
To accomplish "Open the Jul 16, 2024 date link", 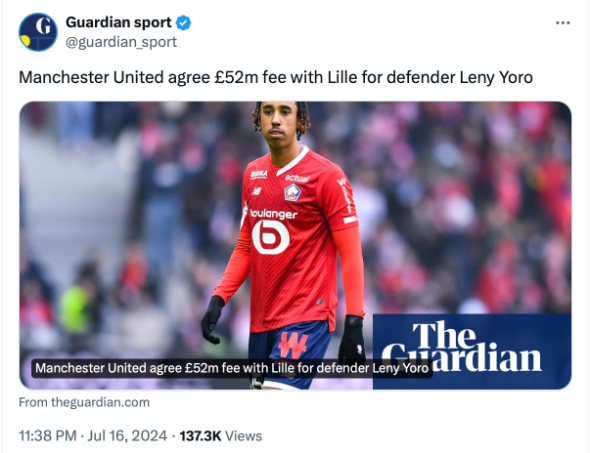I will pyautogui.click(x=127, y=436).
